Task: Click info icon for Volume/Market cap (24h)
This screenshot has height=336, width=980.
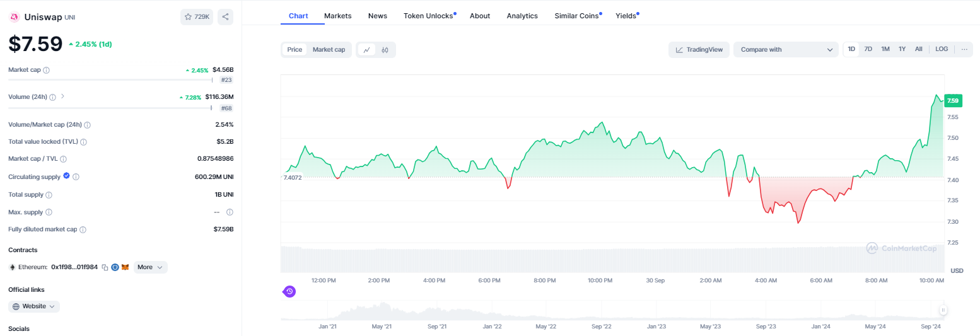Action: pyautogui.click(x=87, y=125)
